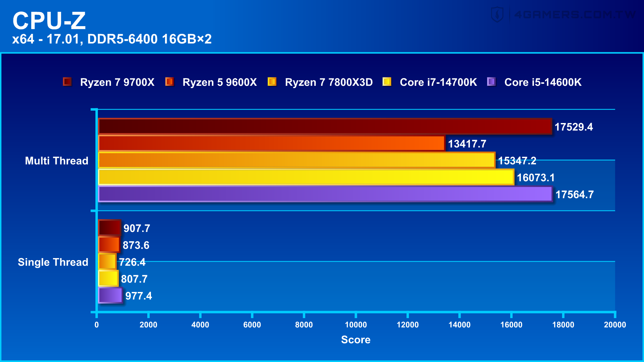Click the axis tick label '6000'

[x=252, y=325]
